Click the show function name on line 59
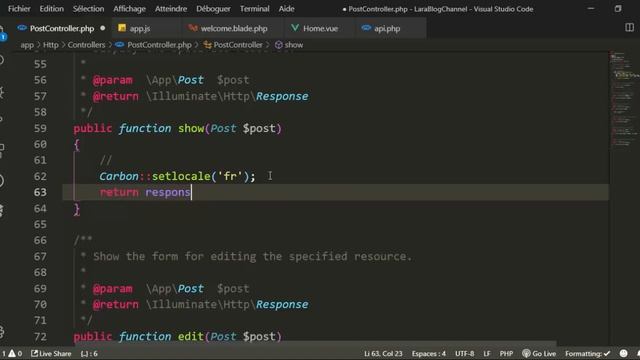 tap(191, 128)
